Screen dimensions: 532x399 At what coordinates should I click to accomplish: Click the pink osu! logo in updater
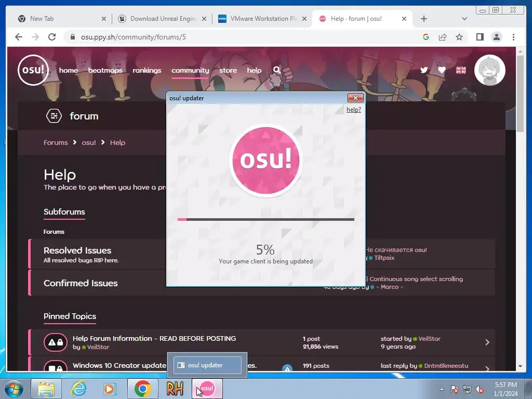tap(266, 161)
